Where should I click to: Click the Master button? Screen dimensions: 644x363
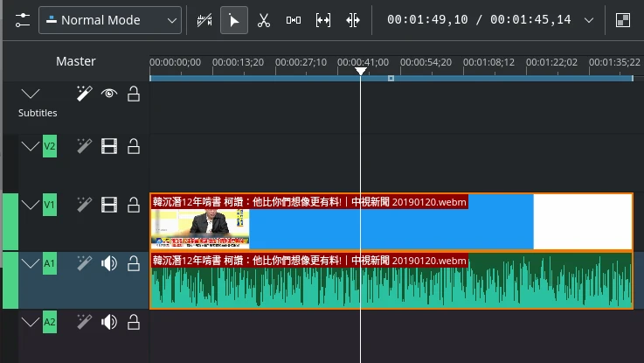tap(76, 61)
